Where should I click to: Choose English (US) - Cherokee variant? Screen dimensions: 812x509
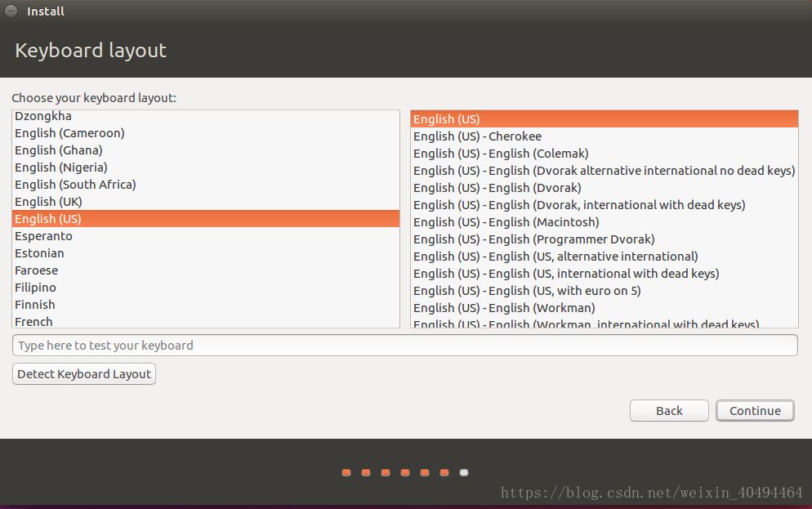click(605, 136)
